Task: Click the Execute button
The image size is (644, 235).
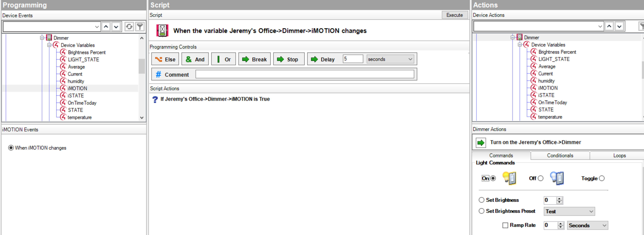Action: [x=454, y=15]
